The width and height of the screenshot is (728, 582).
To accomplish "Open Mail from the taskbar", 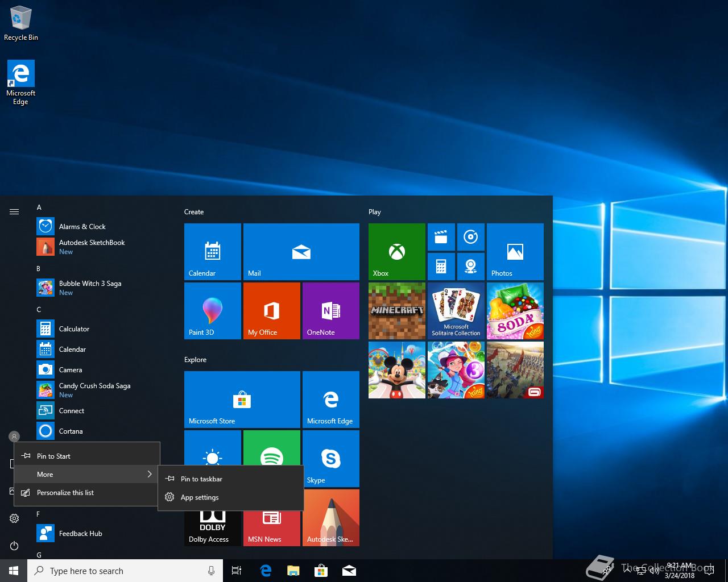I will tap(349, 571).
